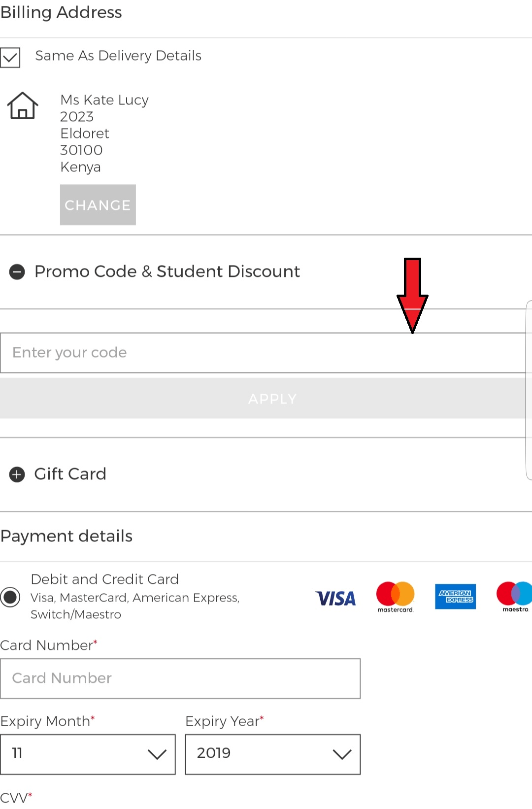Click the Maestro card logo
532x809 pixels.
pos(514,597)
